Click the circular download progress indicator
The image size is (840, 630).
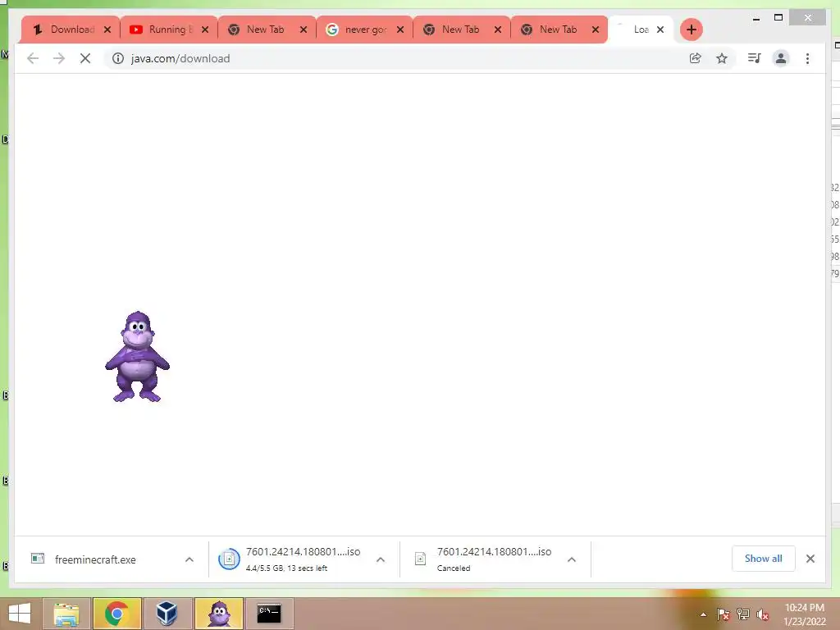pyautogui.click(x=229, y=559)
